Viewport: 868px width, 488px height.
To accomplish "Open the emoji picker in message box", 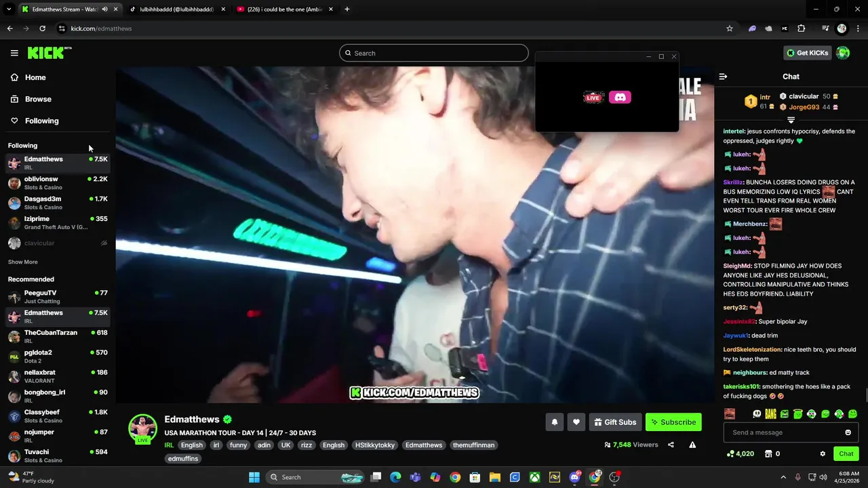I will (848, 432).
